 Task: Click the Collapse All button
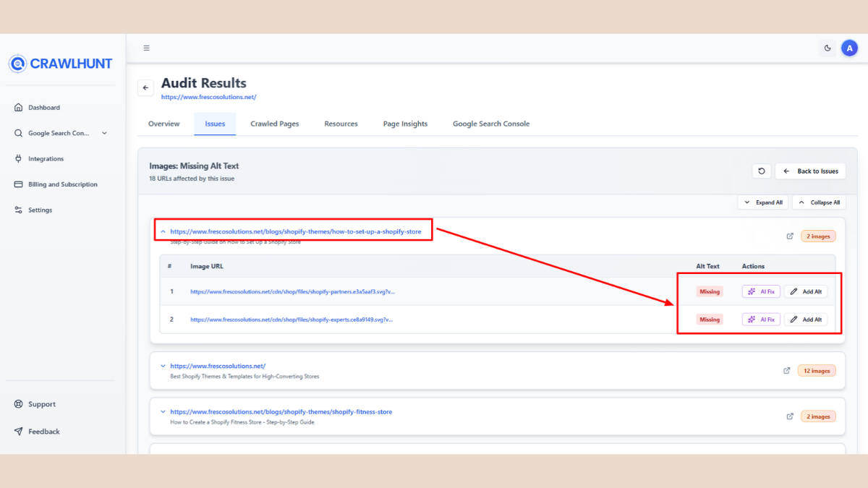(x=819, y=202)
